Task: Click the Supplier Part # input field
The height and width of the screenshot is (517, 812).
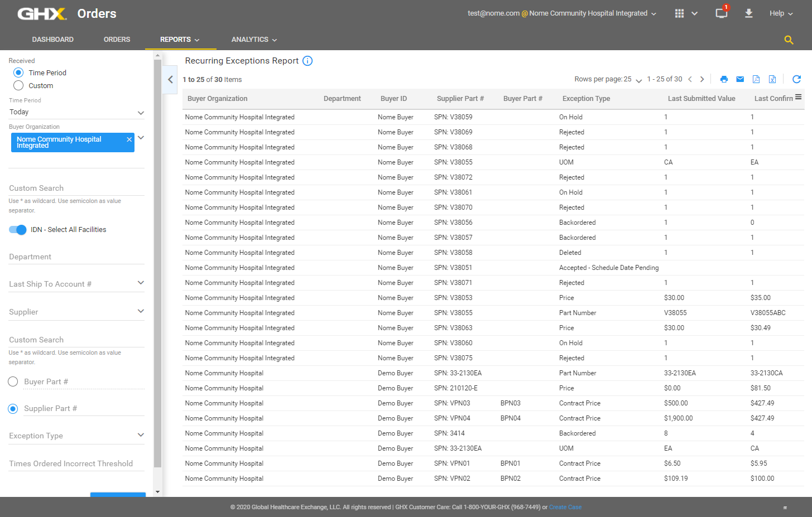Action: (x=84, y=409)
